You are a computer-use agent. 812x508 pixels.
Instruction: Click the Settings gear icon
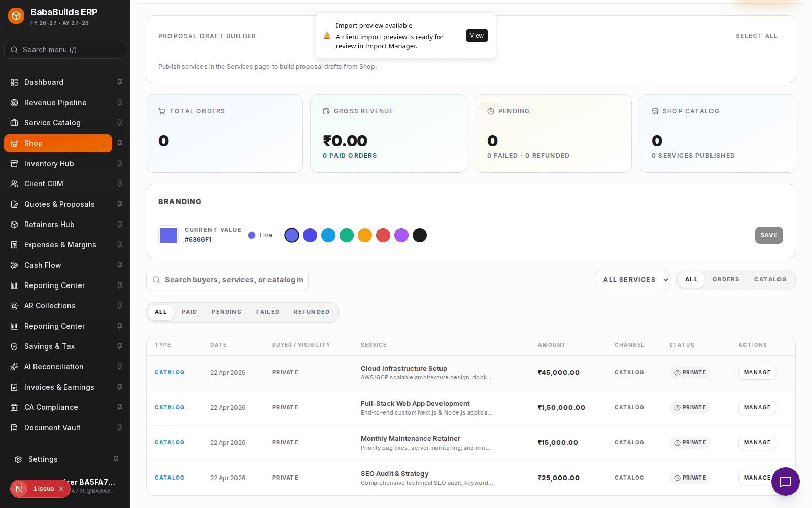(18, 459)
